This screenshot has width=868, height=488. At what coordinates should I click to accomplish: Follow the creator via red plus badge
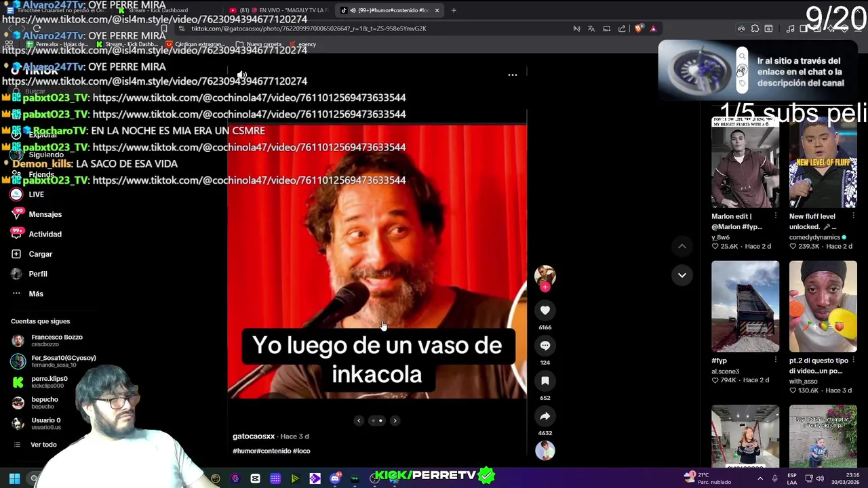coord(545,287)
